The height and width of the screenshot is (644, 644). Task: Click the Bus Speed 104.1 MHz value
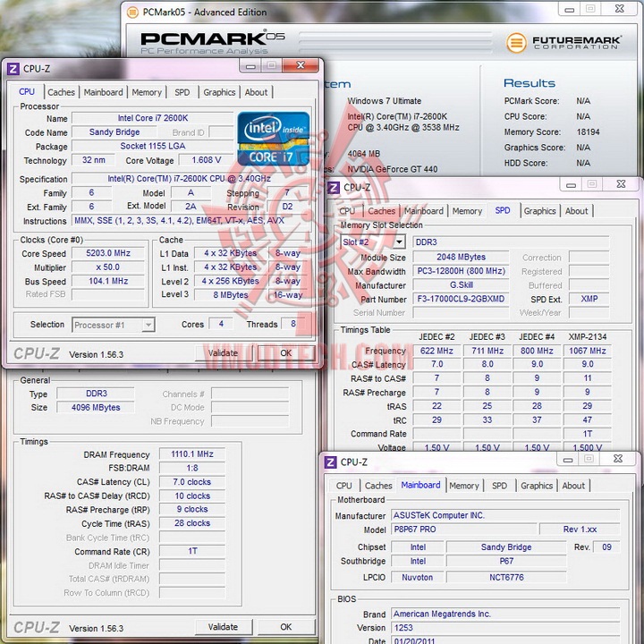[108, 282]
